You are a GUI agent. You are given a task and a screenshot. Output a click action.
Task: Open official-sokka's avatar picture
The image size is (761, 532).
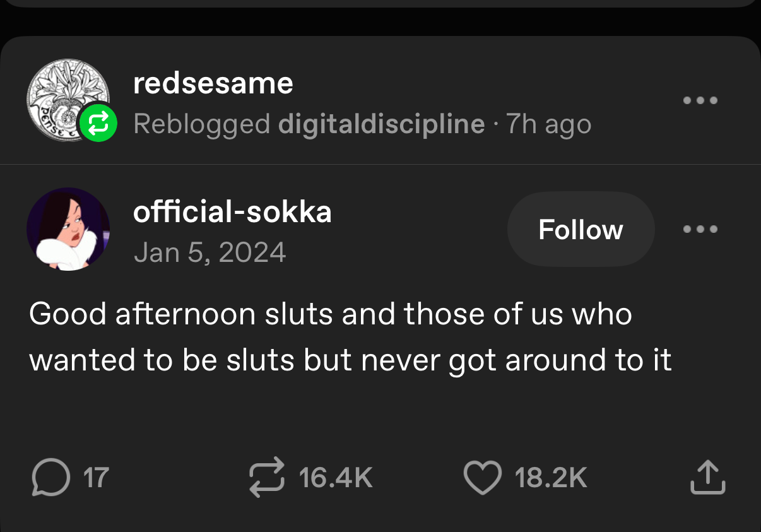tap(68, 229)
